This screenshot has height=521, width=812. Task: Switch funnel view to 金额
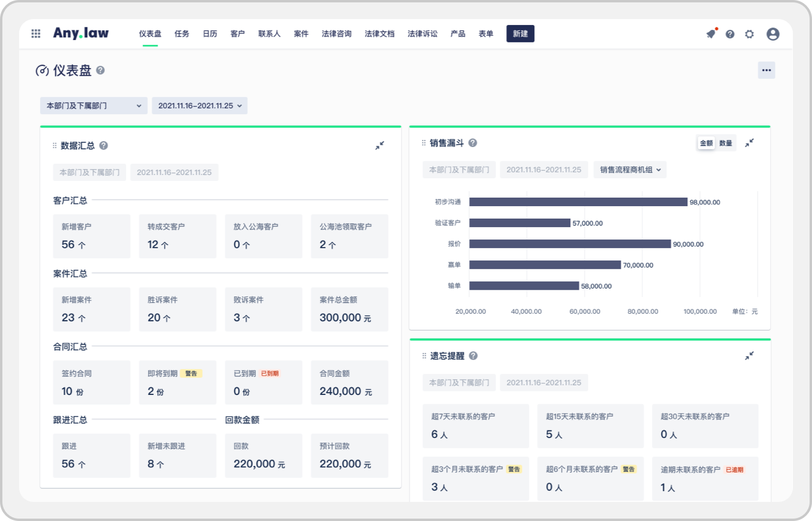706,143
